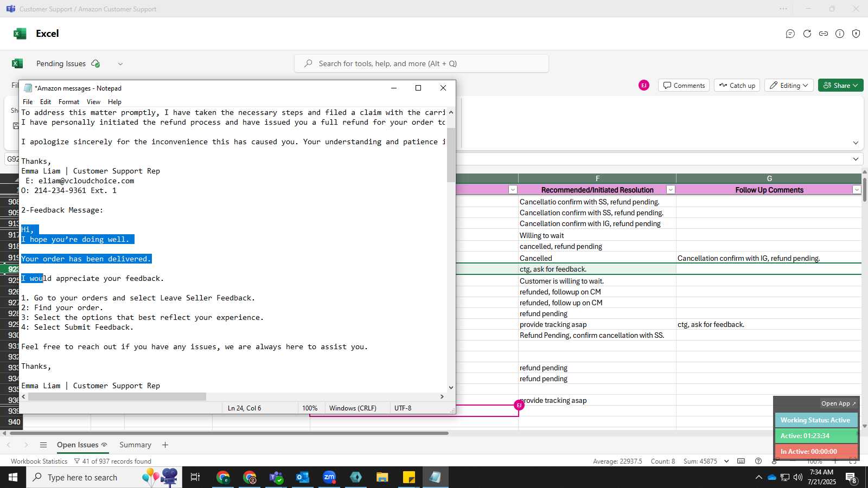Image resolution: width=868 pixels, height=488 pixels.
Task: Click the refresh icon in Teams header
Action: pyautogui.click(x=807, y=34)
